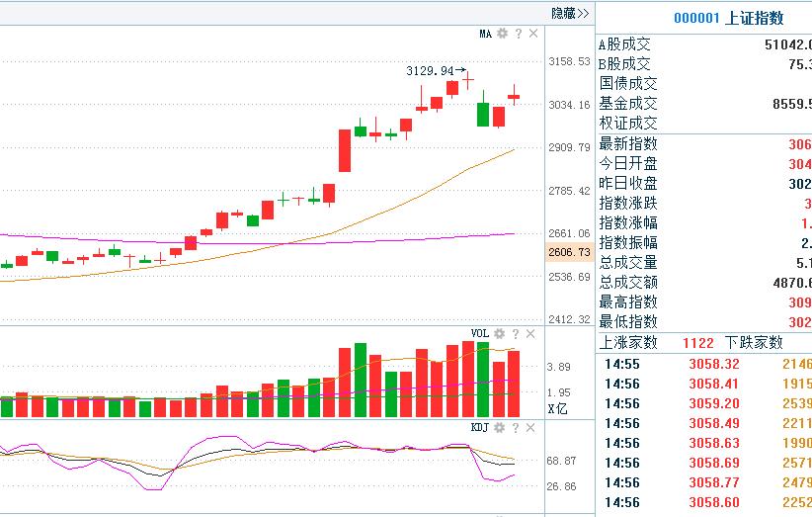Select the 最低指数 row label
The image size is (812, 517).
coord(628,321)
